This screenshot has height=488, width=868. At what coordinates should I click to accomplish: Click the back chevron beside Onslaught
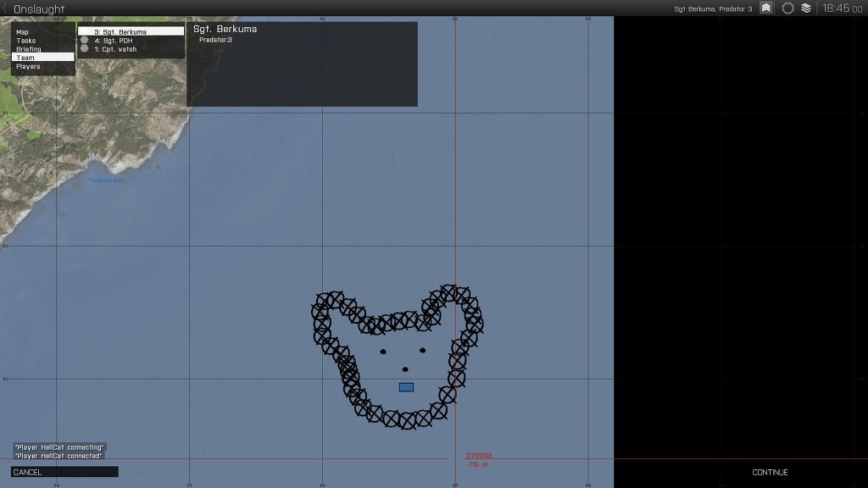(x=7, y=7)
